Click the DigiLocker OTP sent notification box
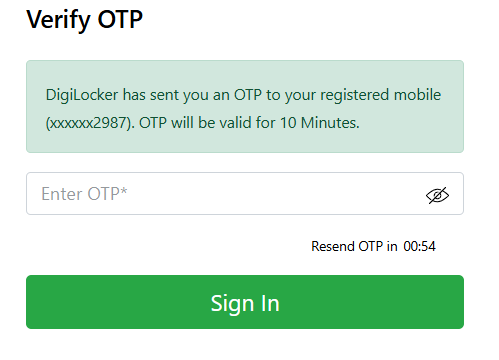Screen dimensions: 499x360 point(245,106)
